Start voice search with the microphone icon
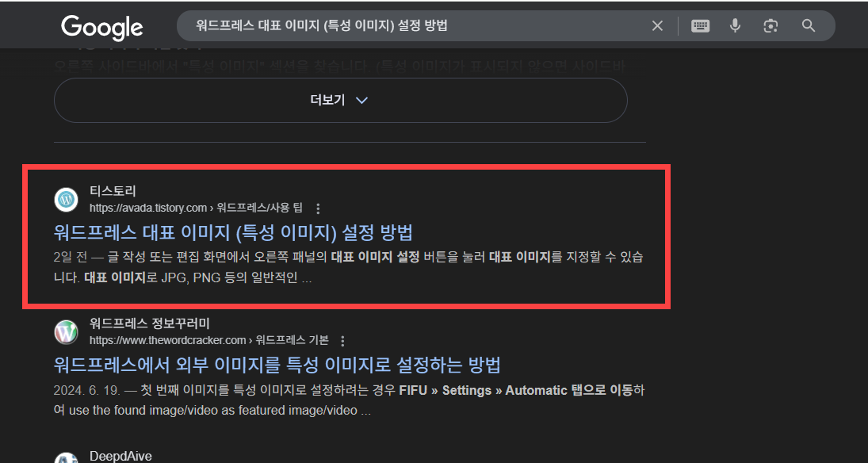The width and height of the screenshot is (868, 463). click(x=735, y=25)
